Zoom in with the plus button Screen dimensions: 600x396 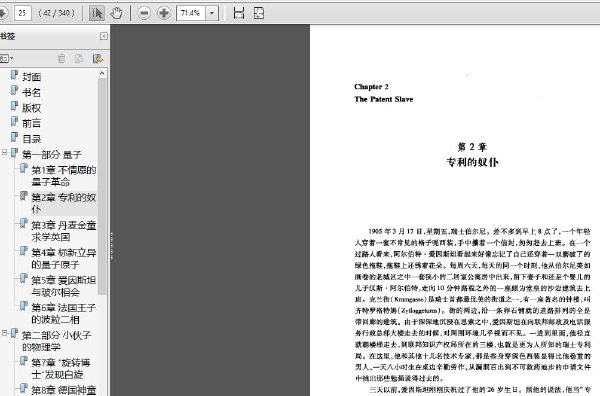click(164, 13)
